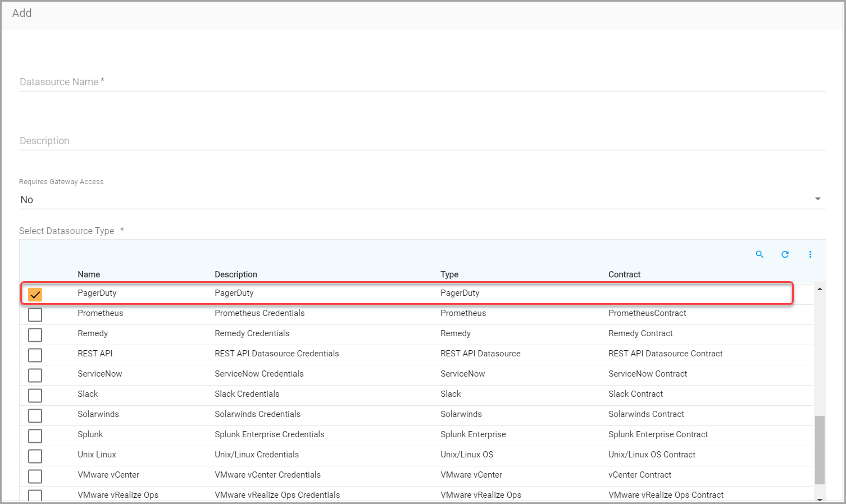Select the Unix Linux name cell

(x=97, y=455)
